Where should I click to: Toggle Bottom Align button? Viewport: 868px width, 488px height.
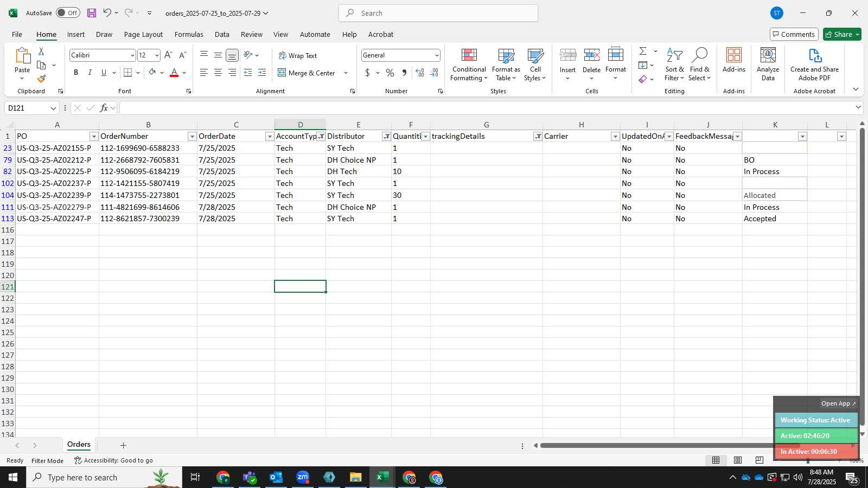point(232,55)
